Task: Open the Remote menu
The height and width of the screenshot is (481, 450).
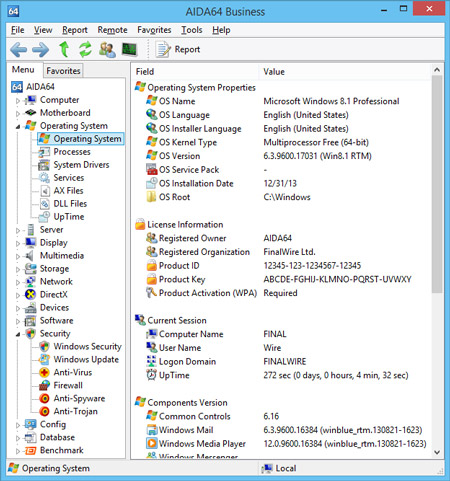Action: pyautogui.click(x=112, y=30)
